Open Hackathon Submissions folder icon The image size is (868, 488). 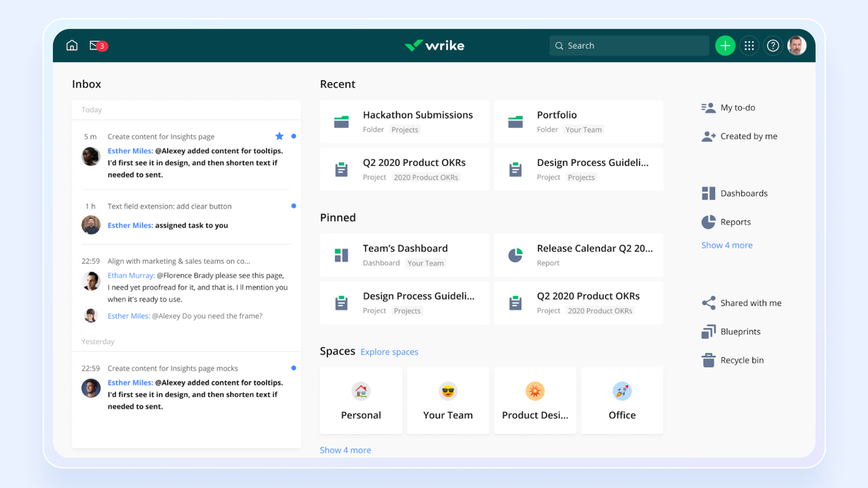point(341,122)
